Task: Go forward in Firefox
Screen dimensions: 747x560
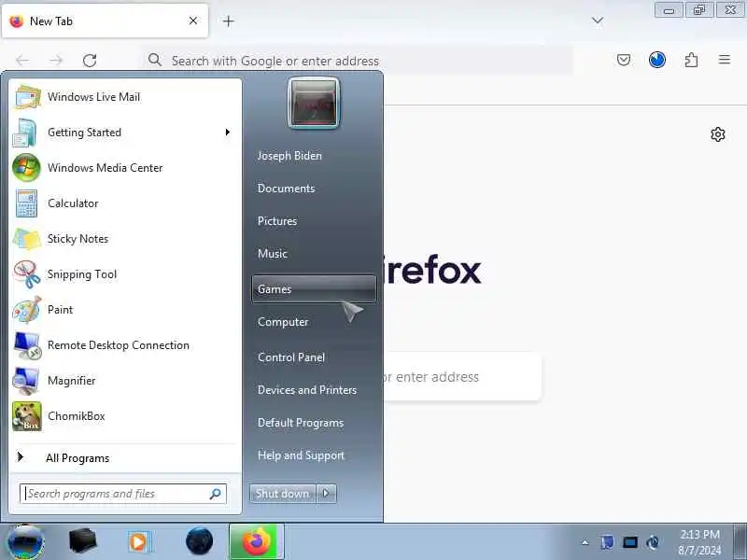Action: [56, 61]
